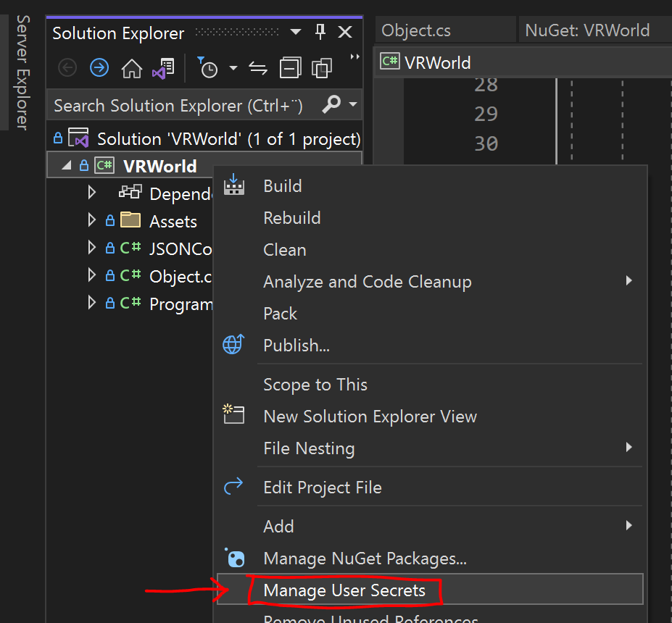Image resolution: width=672 pixels, height=623 pixels.
Task: Select the VRWorld project in the tree
Action: click(159, 166)
